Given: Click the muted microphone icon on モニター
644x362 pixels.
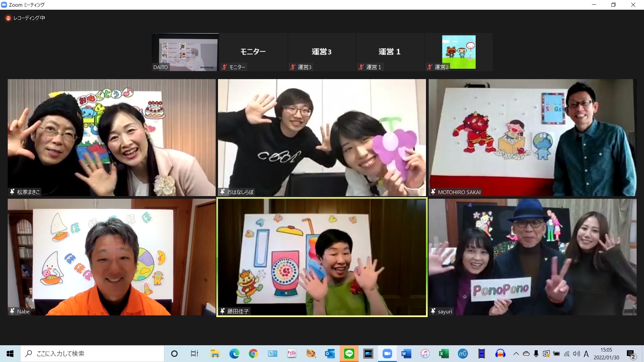Looking at the screenshot, I should click(x=224, y=67).
